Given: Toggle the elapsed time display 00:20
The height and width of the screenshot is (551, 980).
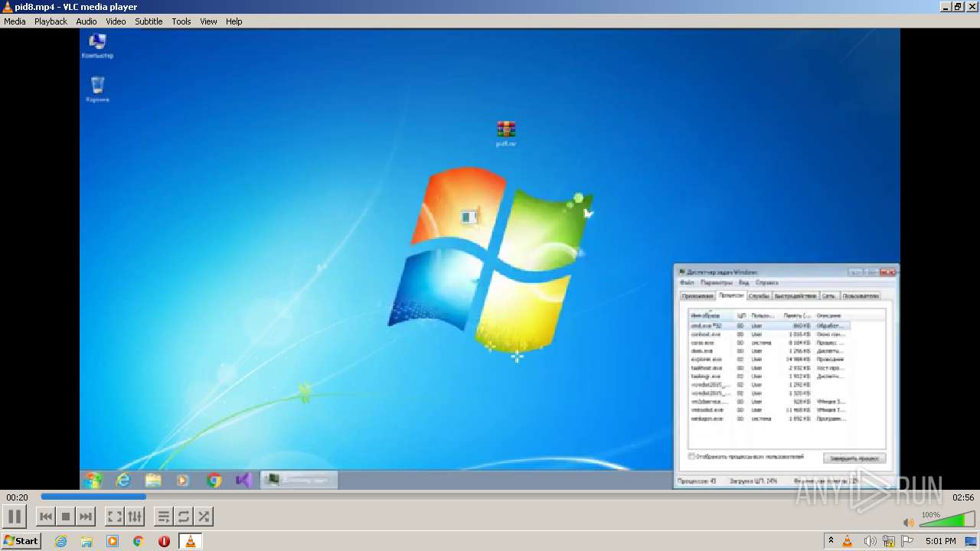Looking at the screenshot, I should 17,497.
